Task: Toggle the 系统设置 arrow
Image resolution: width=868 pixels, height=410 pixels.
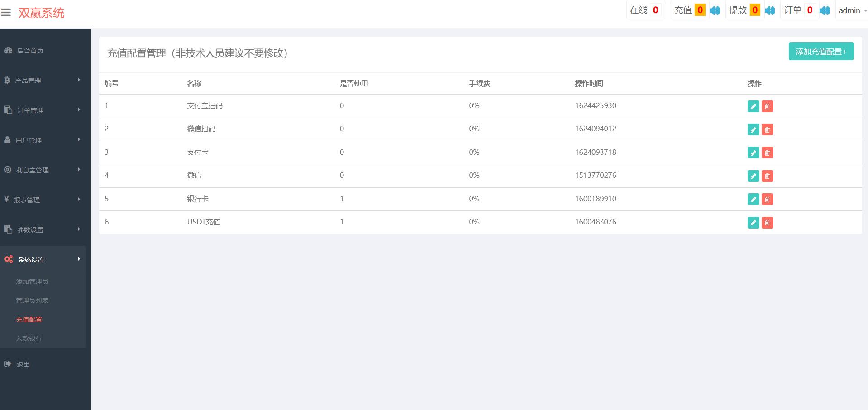Action: 79,259
